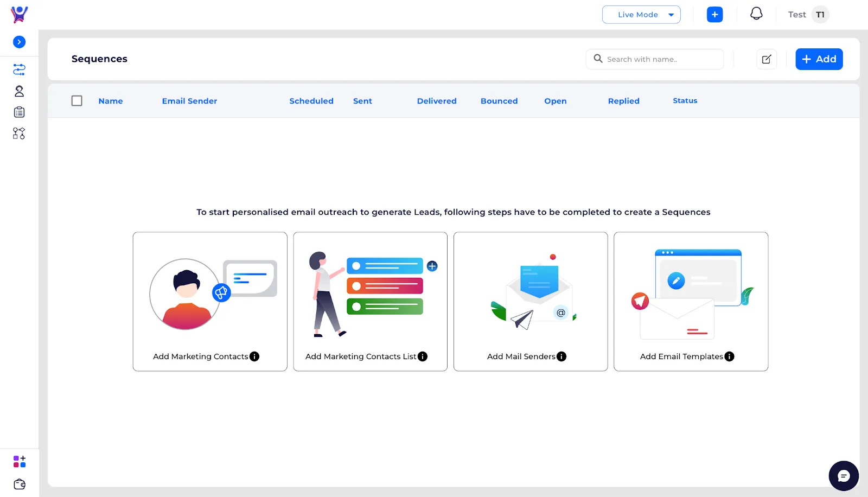
Task: Focus the Search with name field
Action: [x=655, y=59]
